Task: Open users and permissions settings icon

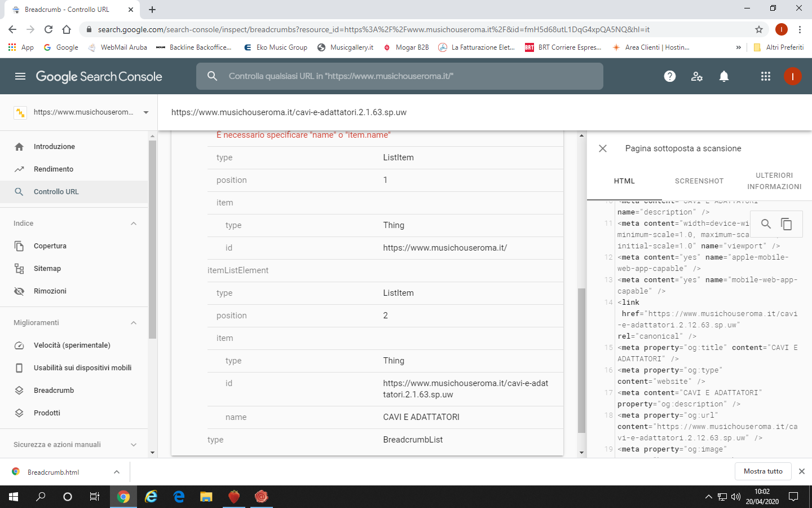Action: point(697,76)
